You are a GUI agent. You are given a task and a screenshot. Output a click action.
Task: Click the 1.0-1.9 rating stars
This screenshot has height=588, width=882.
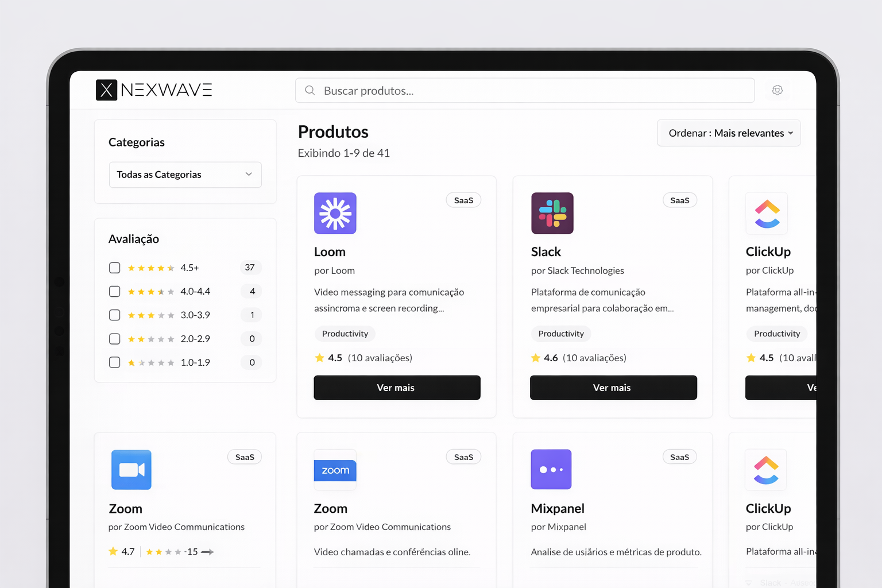(x=151, y=363)
